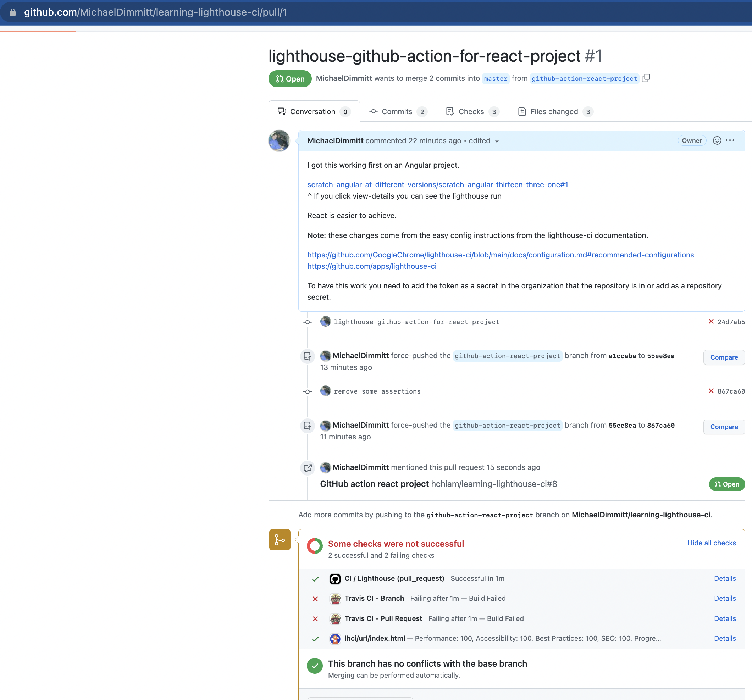Open the Commits tab
This screenshot has height=700, width=752.
(x=398, y=111)
